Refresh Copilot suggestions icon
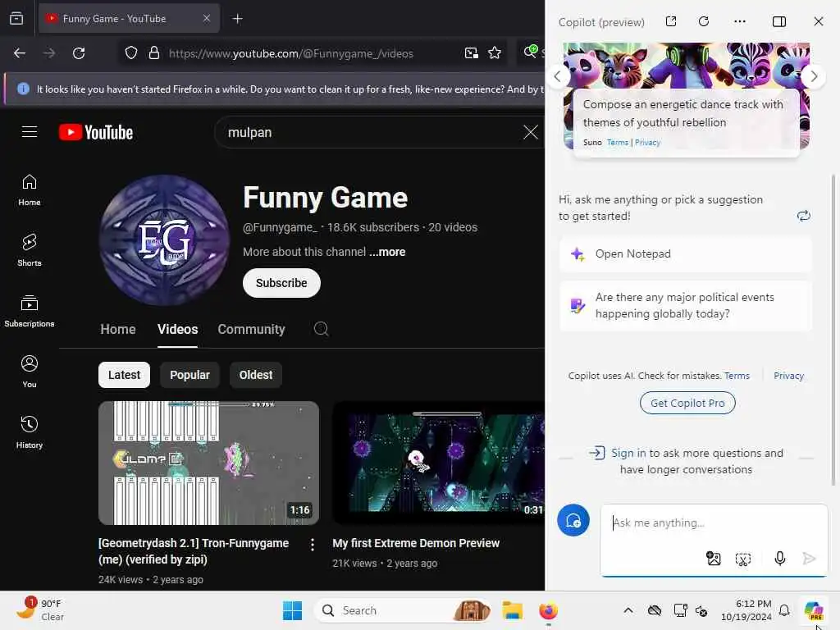 coord(804,216)
